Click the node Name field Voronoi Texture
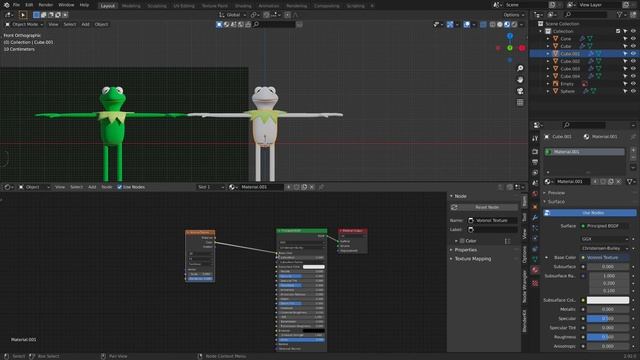Viewport: 640px width, 360px height. point(492,220)
